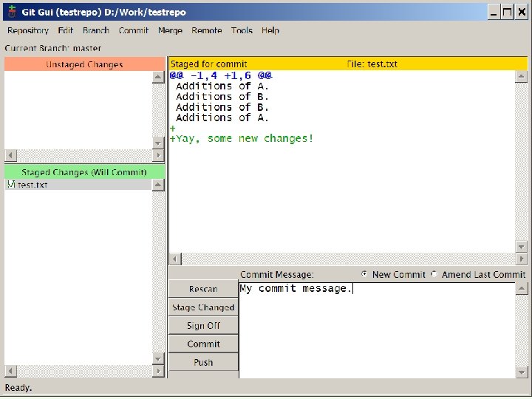Click the Push button
Image resolution: width=532 pixels, height=399 pixels.
[203, 362]
